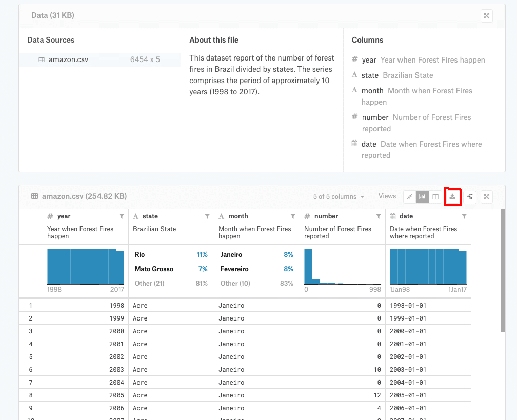517x420 pixels.
Task: Click the calendar icon beside date in Columns list
Action: [354, 144]
